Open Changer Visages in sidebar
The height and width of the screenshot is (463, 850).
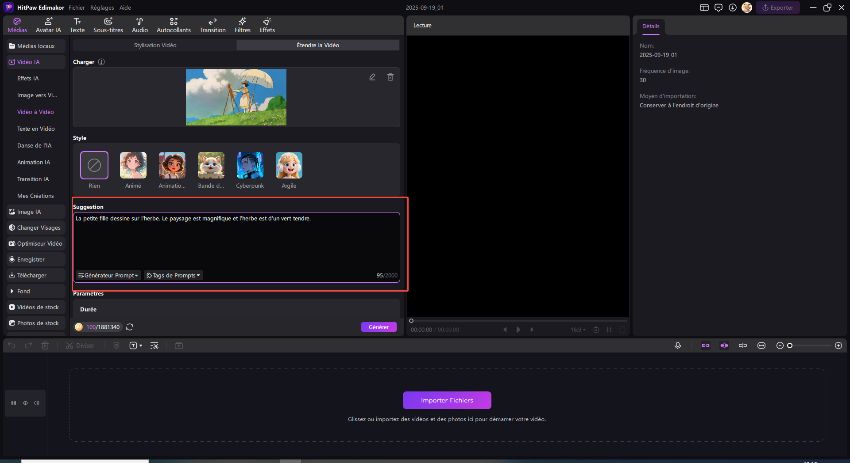[x=36, y=228]
